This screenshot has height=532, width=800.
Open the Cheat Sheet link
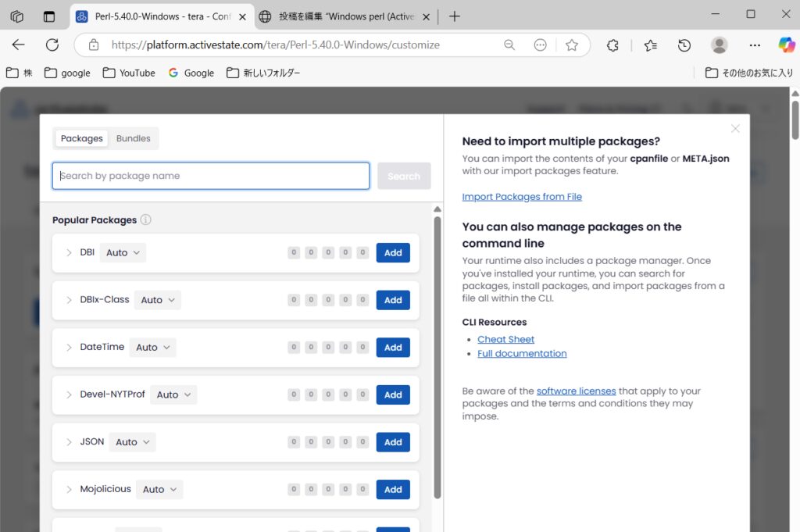[506, 339]
